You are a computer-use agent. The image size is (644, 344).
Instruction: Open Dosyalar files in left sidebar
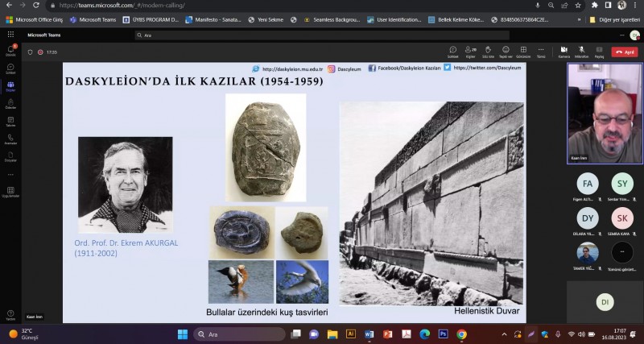point(10,157)
